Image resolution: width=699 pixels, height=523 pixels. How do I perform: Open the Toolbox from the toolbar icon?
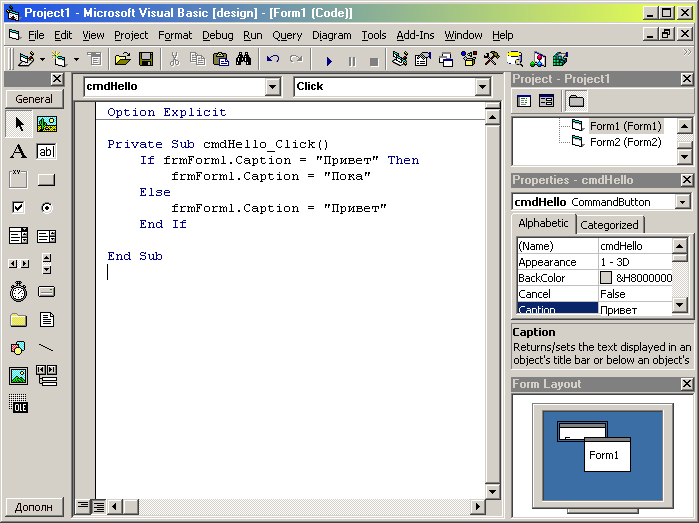pyautogui.click(x=492, y=59)
